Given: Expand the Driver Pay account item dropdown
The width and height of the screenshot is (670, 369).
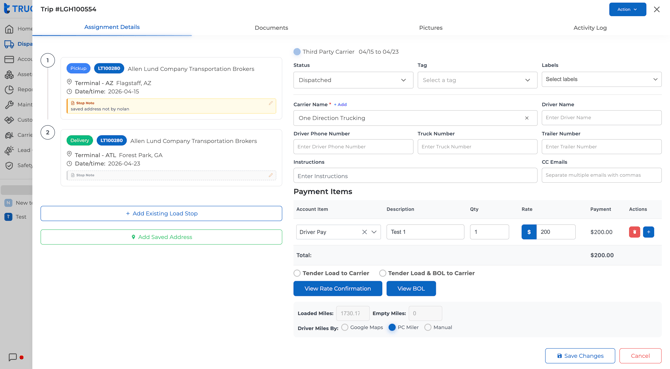Looking at the screenshot, I should pyautogui.click(x=374, y=232).
